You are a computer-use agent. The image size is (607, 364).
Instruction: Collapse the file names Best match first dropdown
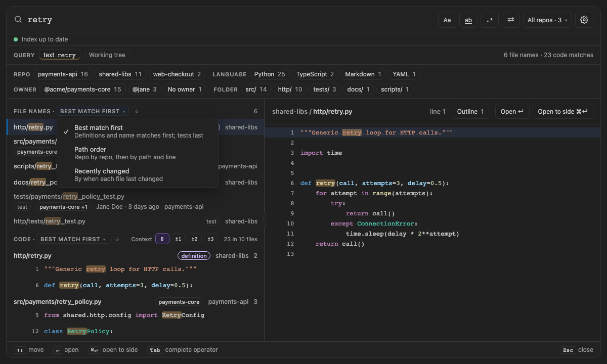[x=93, y=111]
